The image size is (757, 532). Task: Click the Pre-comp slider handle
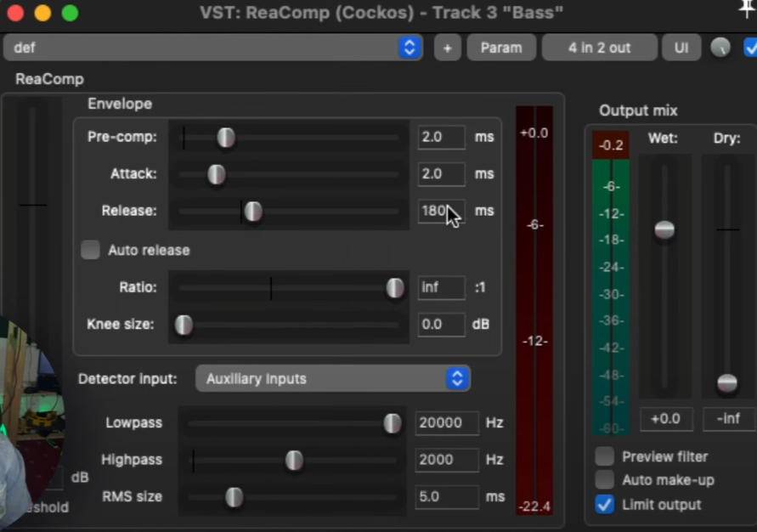(226, 138)
